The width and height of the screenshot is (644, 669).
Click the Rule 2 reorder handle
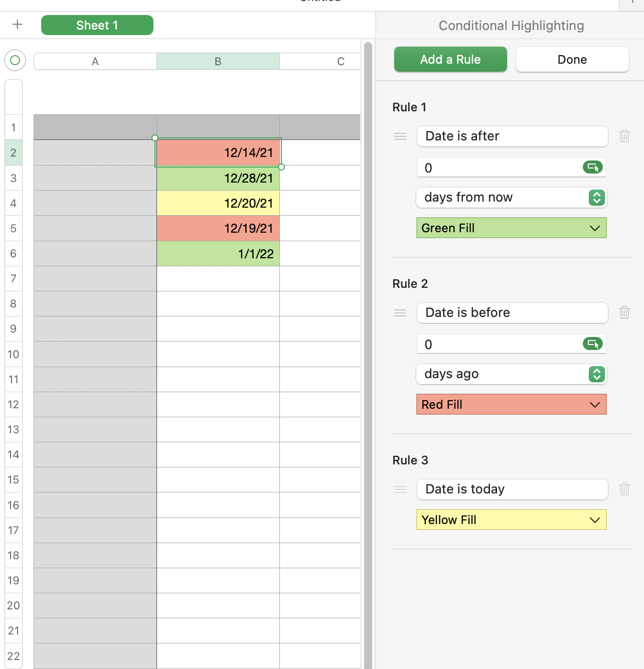(x=400, y=313)
